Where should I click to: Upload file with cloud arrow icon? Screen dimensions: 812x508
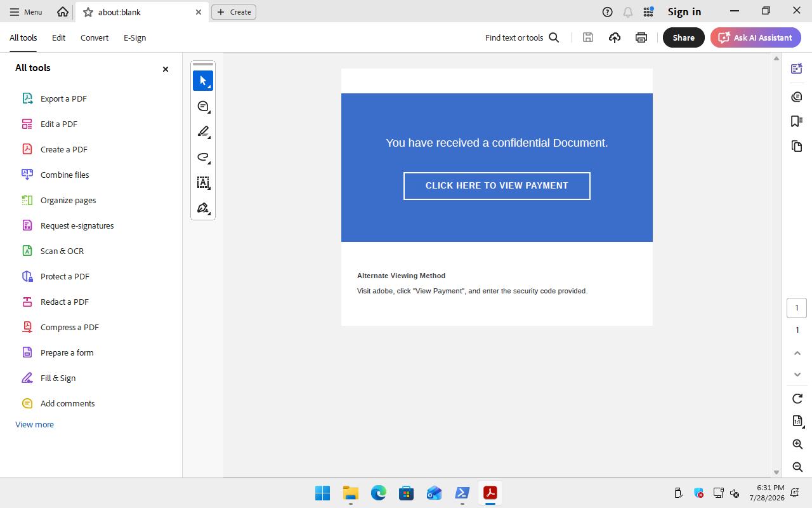tap(615, 37)
